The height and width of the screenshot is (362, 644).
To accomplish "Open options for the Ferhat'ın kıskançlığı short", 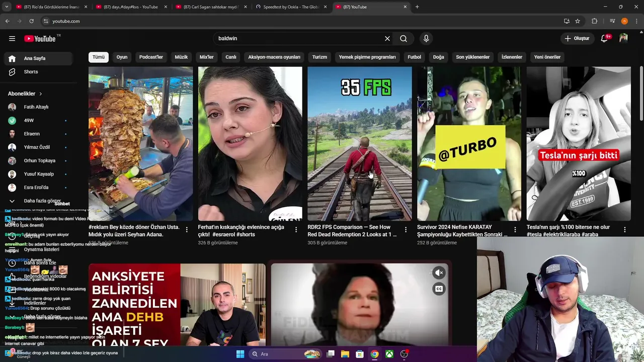I will click(296, 229).
